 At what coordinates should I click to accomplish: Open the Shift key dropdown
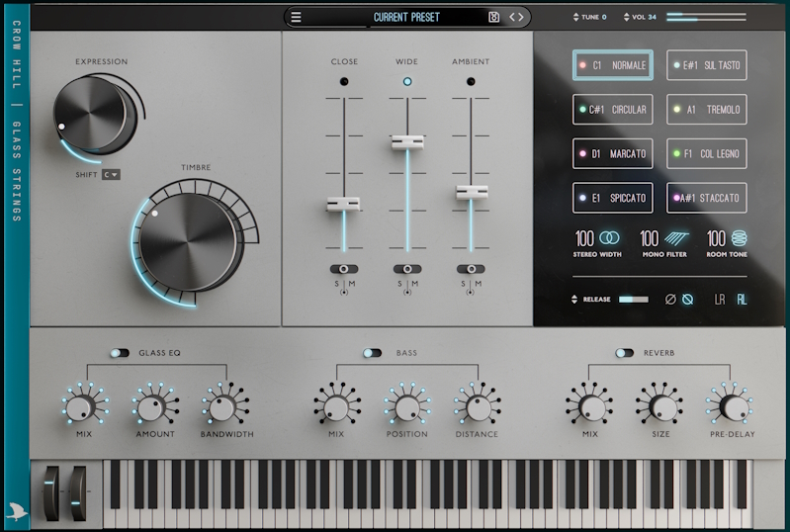(x=111, y=175)
